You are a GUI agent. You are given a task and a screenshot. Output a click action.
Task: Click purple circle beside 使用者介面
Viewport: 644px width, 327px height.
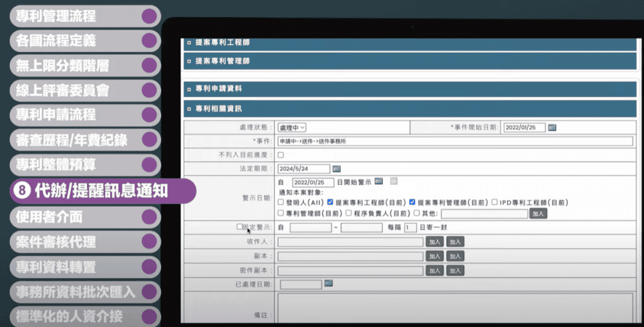[x=149, y=217]
